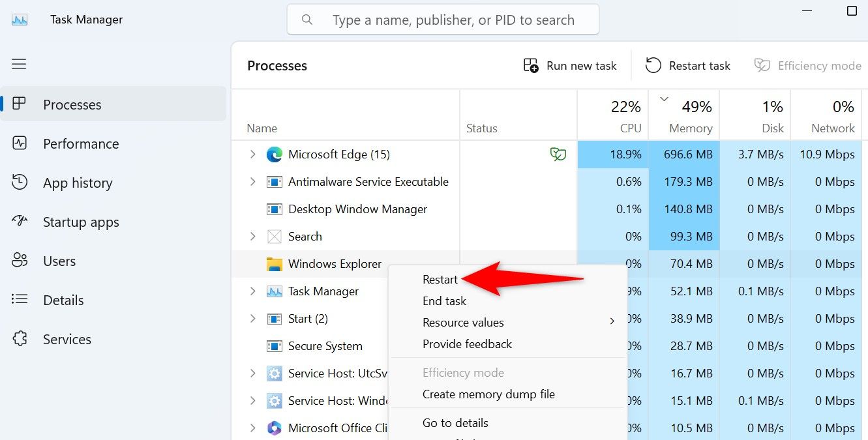Screen dimensions: 868x440
Task: Open the Memory column sort dropdown
Action: click(663, 99)
